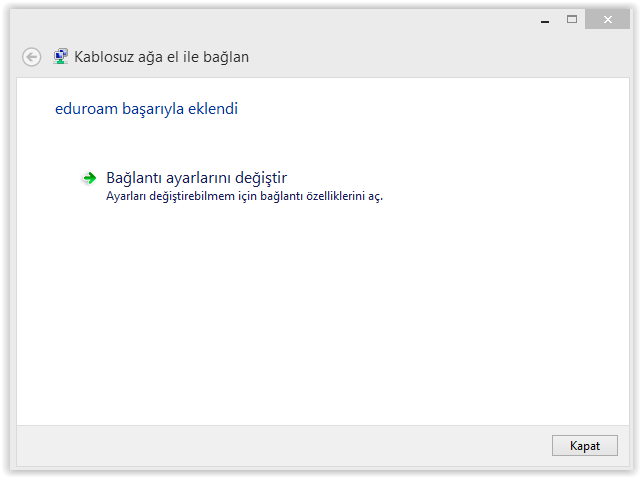Close the window with X button
Viewport: 641px width, 478px height.
pos(607,19)
